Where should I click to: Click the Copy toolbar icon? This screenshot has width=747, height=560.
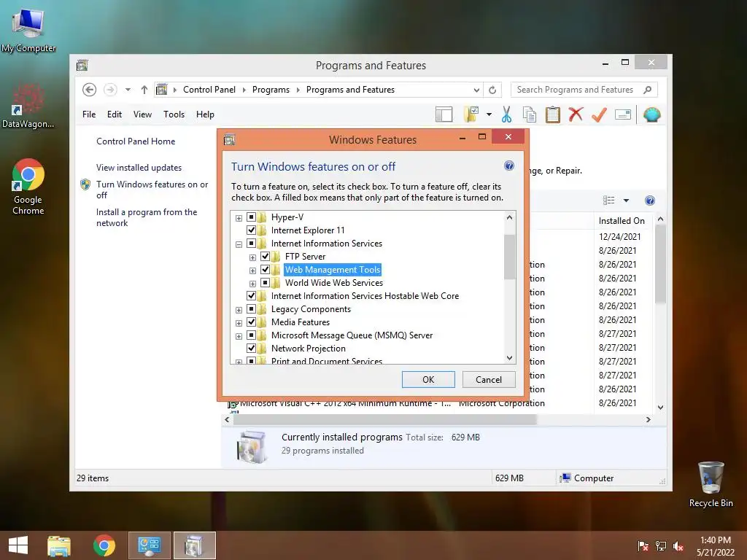[530, 114]
